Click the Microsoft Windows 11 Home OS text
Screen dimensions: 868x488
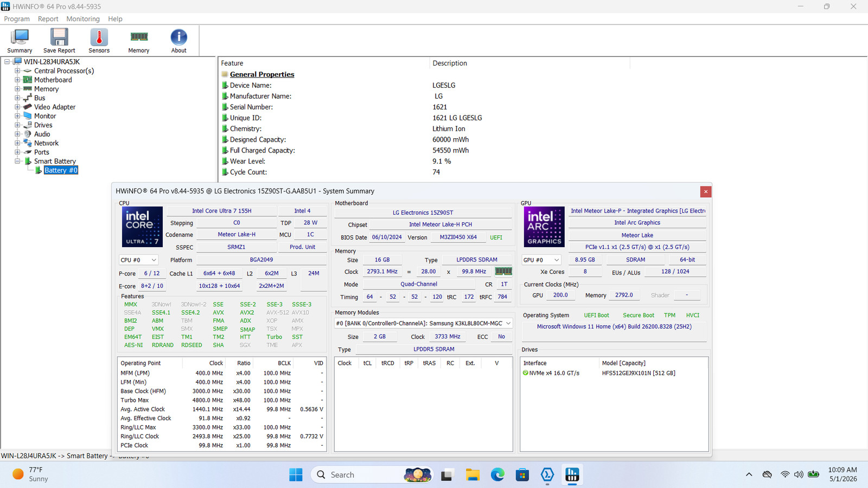[x=614, y=327]
